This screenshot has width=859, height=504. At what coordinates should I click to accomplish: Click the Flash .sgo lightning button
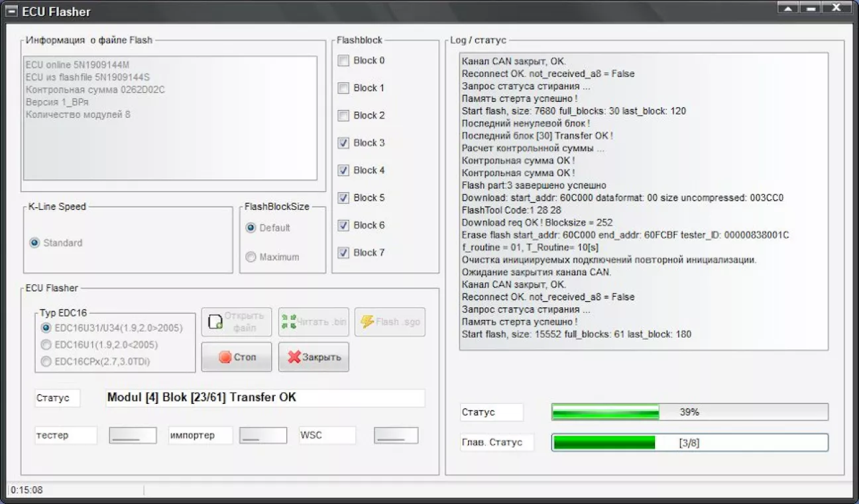tap(390, 322)
